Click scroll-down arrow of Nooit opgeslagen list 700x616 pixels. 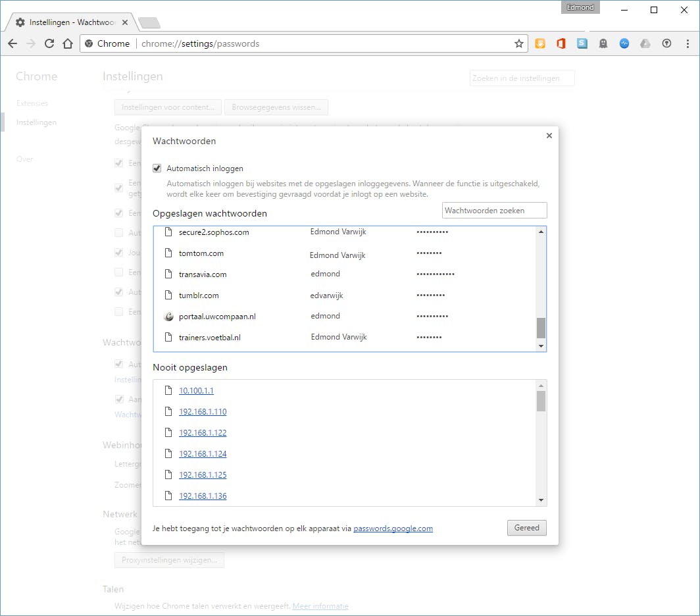point(541,500)
